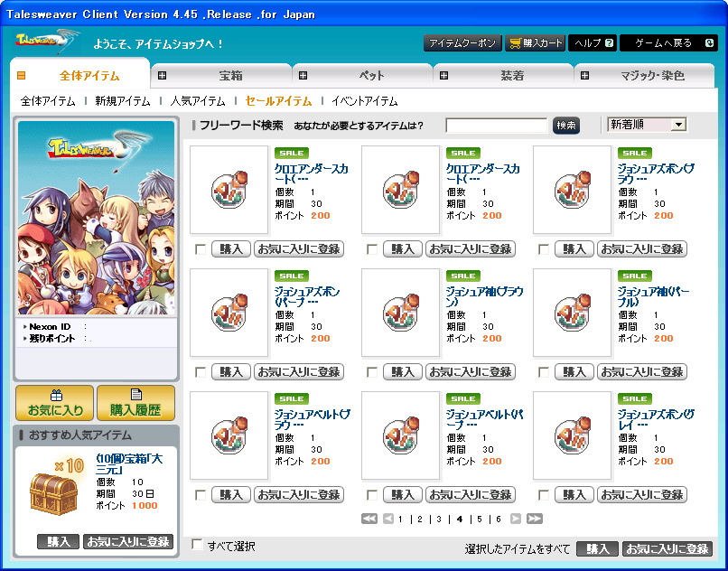The width and height of the screenshot is (728, 571).
Task: Add recommended 宝箱 to お気に入りに登録
Action: (128, 542)
